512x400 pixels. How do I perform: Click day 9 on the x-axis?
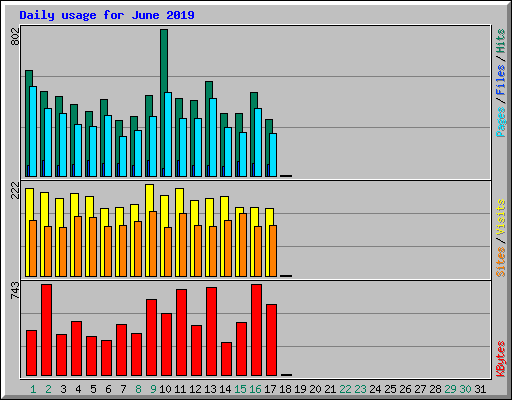(153, 389)
